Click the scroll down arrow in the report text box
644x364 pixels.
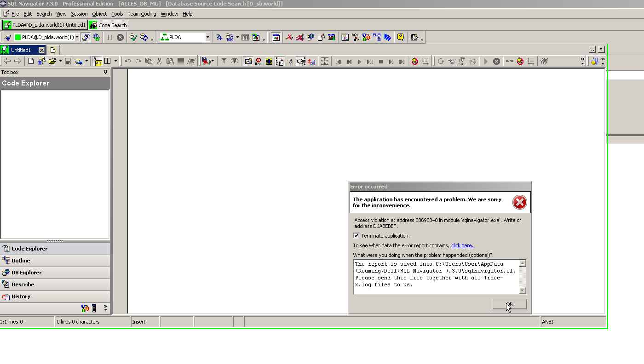[523, 290]
